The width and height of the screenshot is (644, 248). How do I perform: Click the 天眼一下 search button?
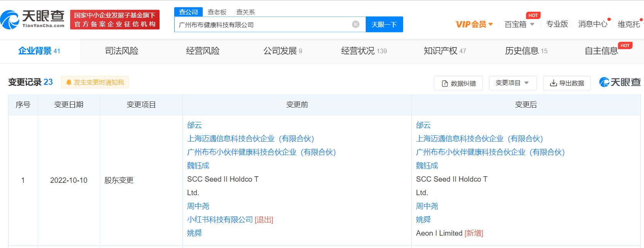pyautogui.click(x=384, y=24)
